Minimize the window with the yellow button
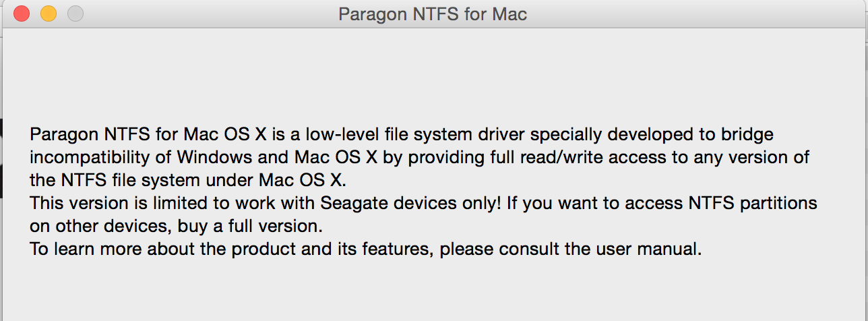 click(49, 13)
